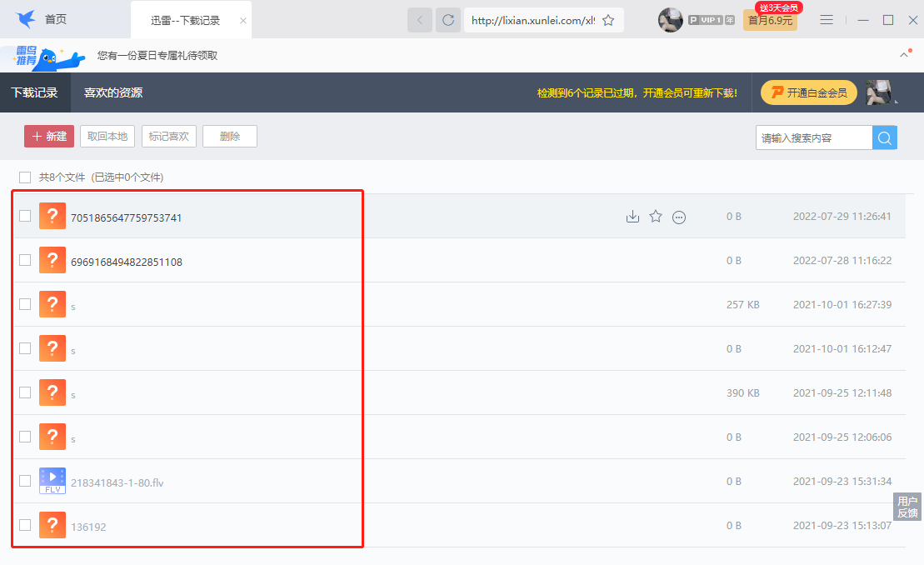924x565 pixels.
Task: Select checkbox for 218341843-1-80.flv
Action: 25,481
